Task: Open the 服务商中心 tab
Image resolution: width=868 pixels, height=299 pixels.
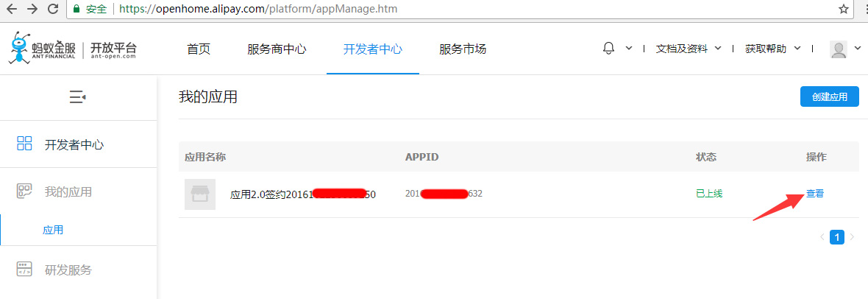Action: click(277, 49)
